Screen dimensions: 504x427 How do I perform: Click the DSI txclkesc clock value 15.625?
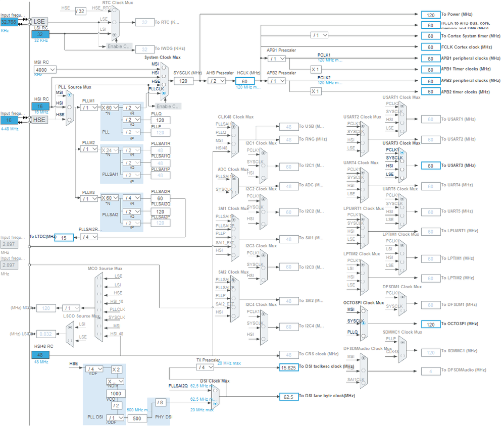point(289,367)
